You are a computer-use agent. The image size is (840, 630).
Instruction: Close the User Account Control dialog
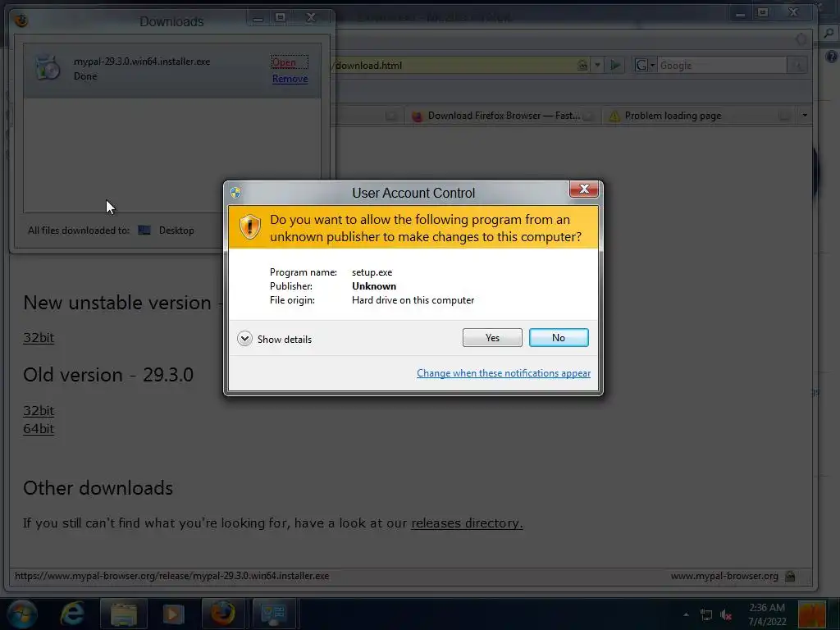click(x=584, y=189)
